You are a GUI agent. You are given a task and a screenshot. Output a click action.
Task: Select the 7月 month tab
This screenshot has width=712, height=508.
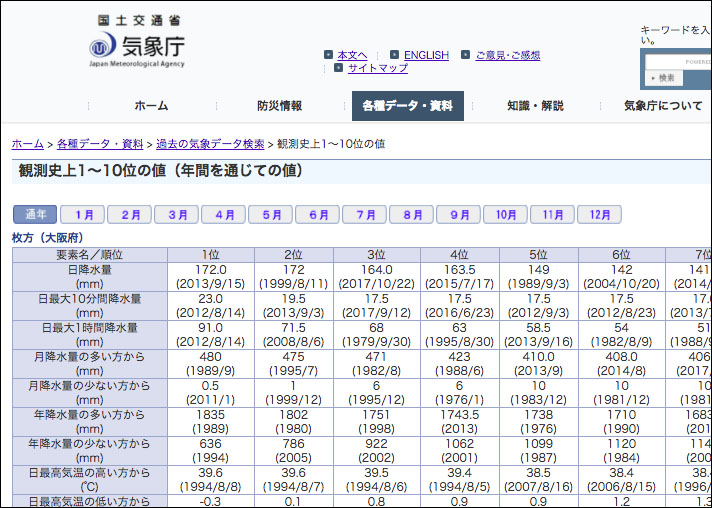(x=365, y=215)
